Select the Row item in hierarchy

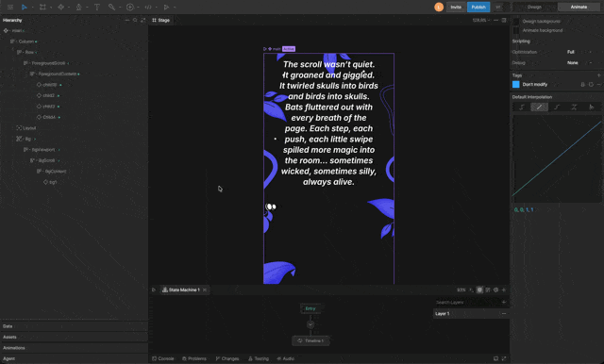[x=29, y=52]
